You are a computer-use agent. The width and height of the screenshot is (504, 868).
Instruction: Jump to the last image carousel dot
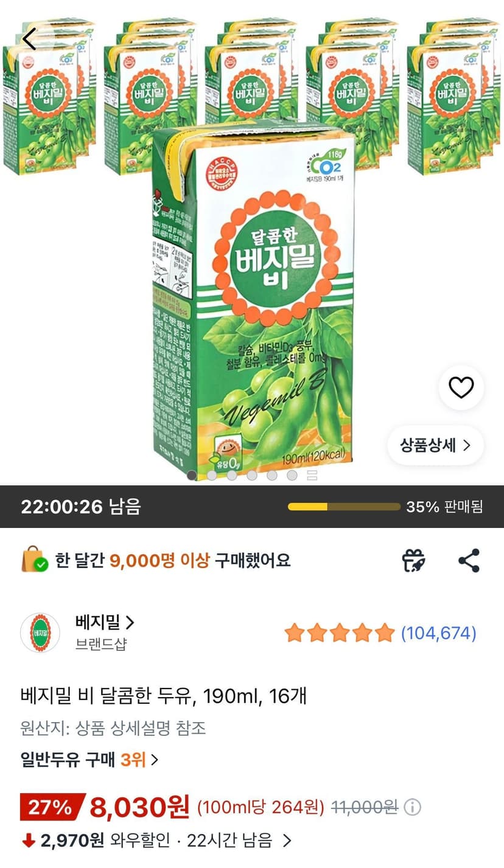[292, 475]
